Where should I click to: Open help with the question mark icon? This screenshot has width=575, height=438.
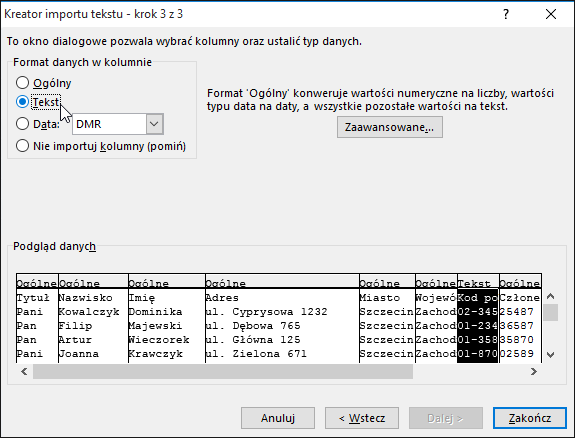pyautogui.click(x=506, y=14)
